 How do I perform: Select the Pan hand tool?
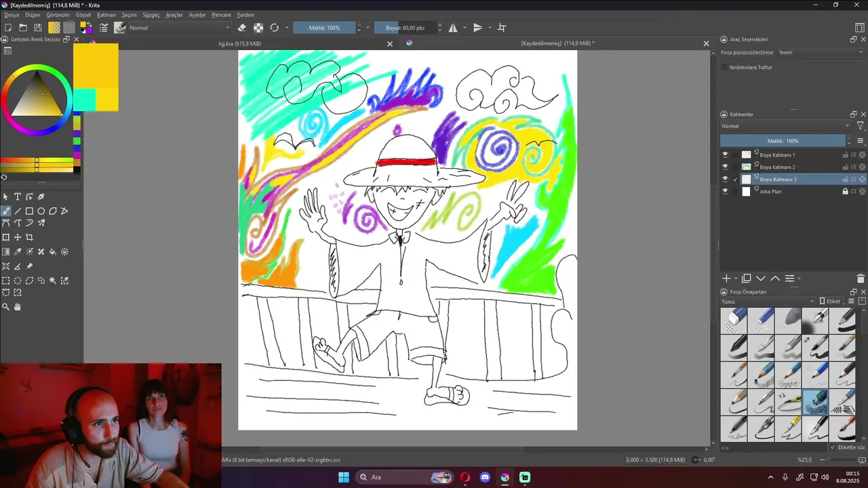coord(18,307)
